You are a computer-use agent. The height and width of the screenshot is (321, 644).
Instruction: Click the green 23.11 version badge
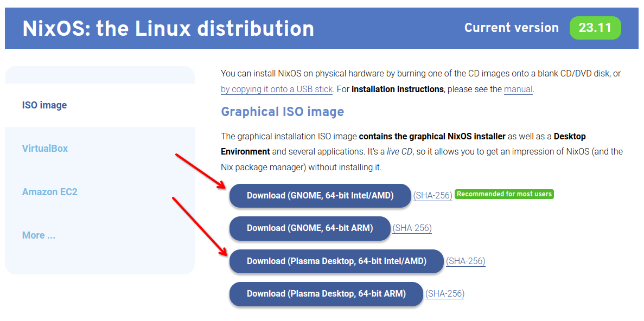(595, 28)
